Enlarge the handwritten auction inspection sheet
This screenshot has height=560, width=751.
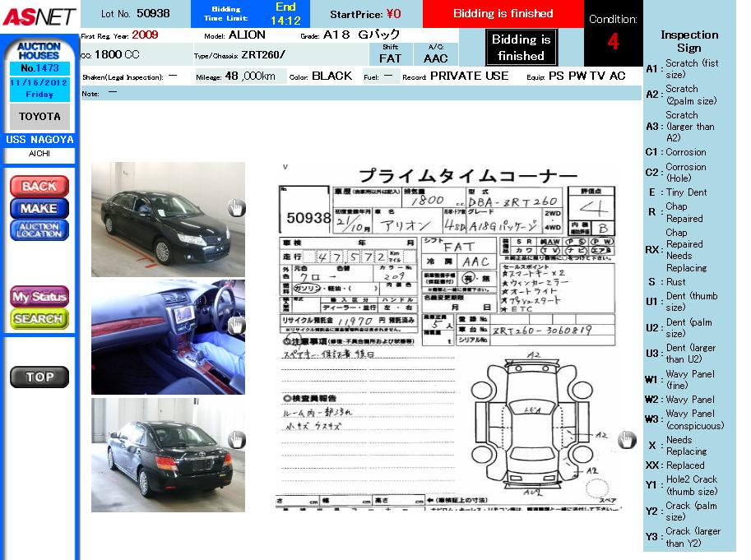coord(444,337)
